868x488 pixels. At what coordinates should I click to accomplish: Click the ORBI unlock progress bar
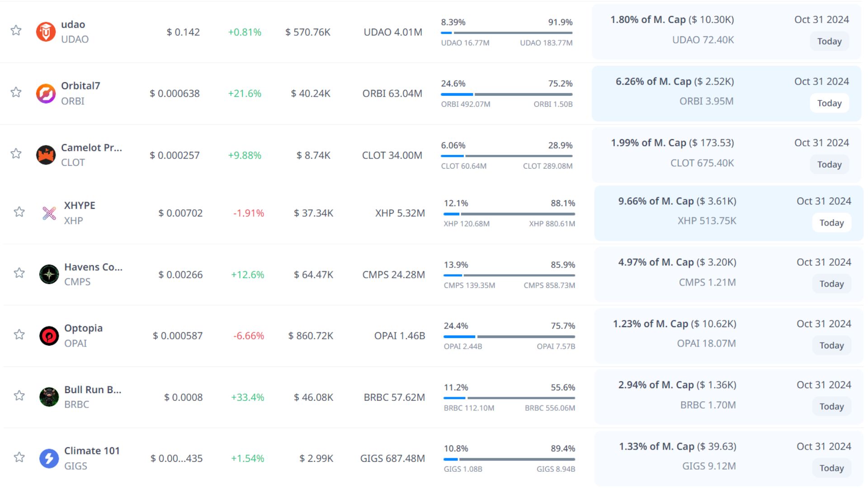(x=506, y=94)
